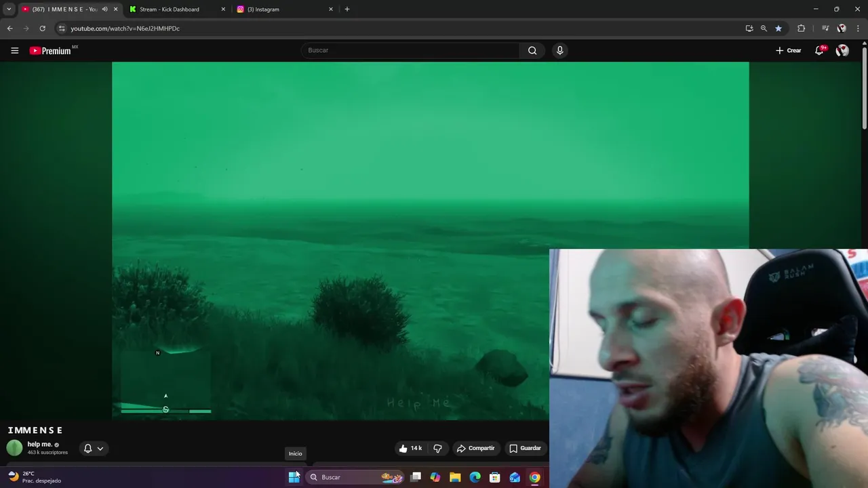Install app icon in address bar
Image resolution: width=868 pixels, height=488 pixels.
pos(749,28)
